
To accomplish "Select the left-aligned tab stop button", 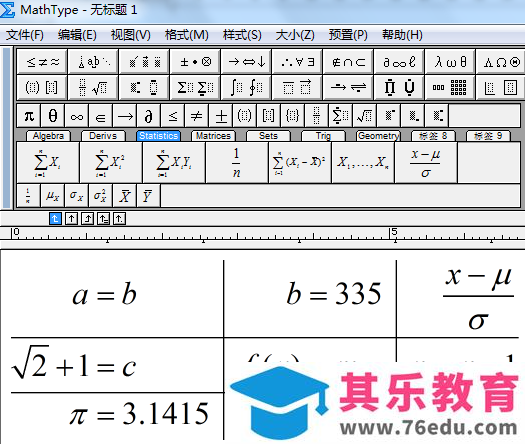I will (55, 219).
